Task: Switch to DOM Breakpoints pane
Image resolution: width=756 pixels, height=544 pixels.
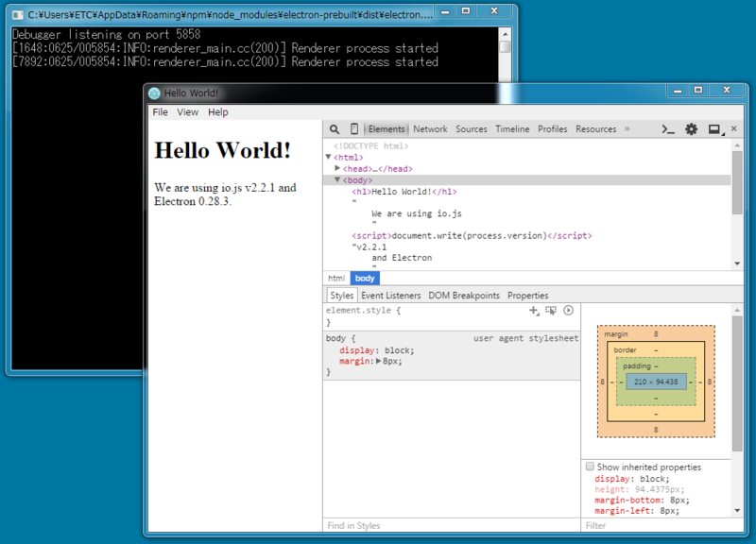Action: coord(464,296)
